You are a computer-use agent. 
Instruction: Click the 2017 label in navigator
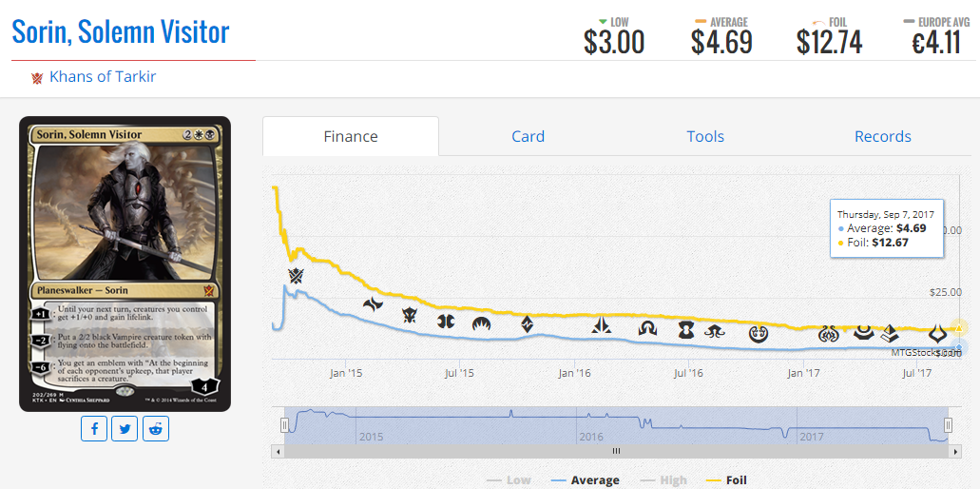pos(812,436)
